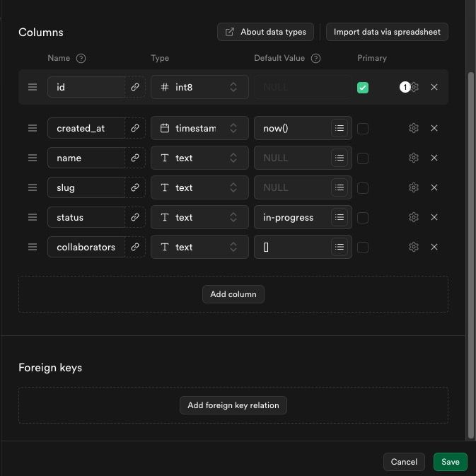Change the timestamp type of created_at
This screenshot has height=476, width=476.
pos(199,128)
